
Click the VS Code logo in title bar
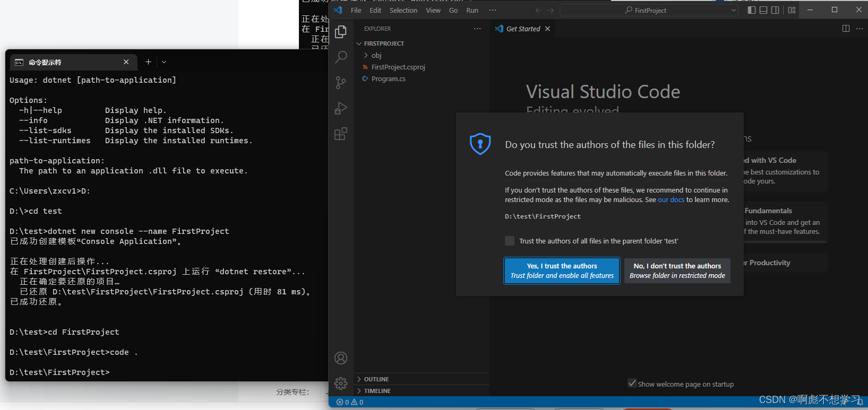(x=338, y=10)
